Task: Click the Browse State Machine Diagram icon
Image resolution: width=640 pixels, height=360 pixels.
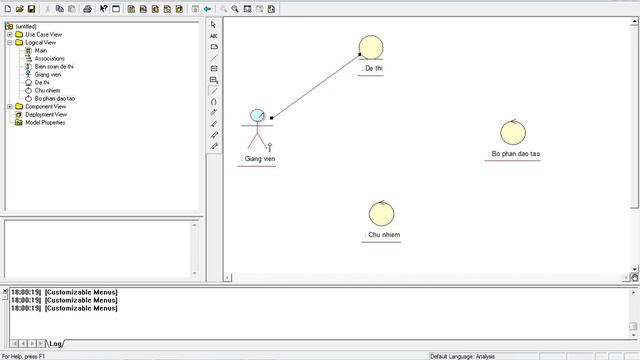Action: click(x=167, y=9)
